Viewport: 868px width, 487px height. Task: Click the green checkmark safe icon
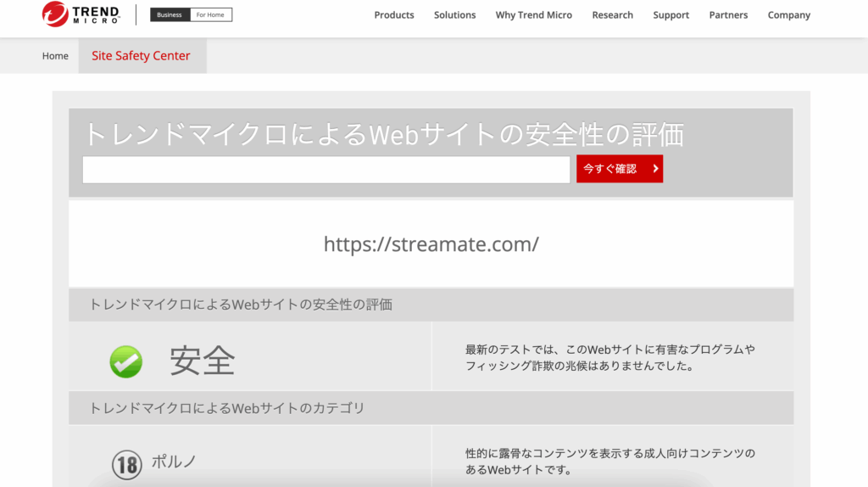(x=125, y=361)
